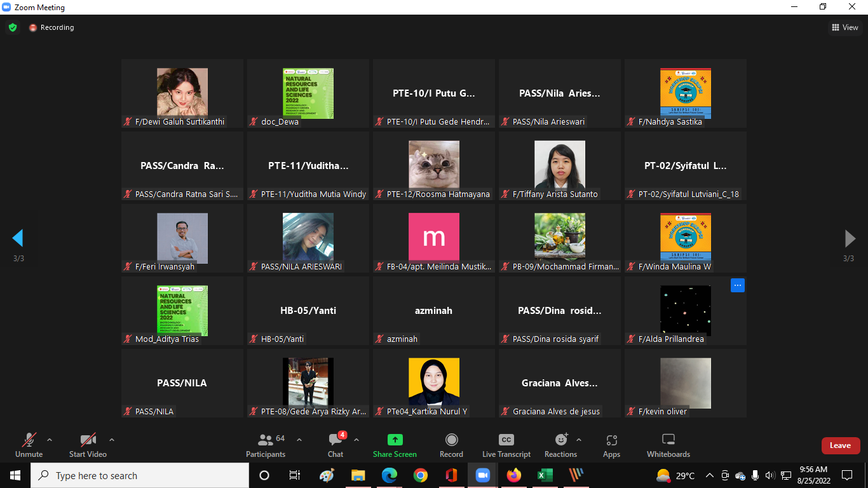Screen dimensions: 868x488
Task: Open Whiteboards from the toolbar
Action: (x=668, y=440)
